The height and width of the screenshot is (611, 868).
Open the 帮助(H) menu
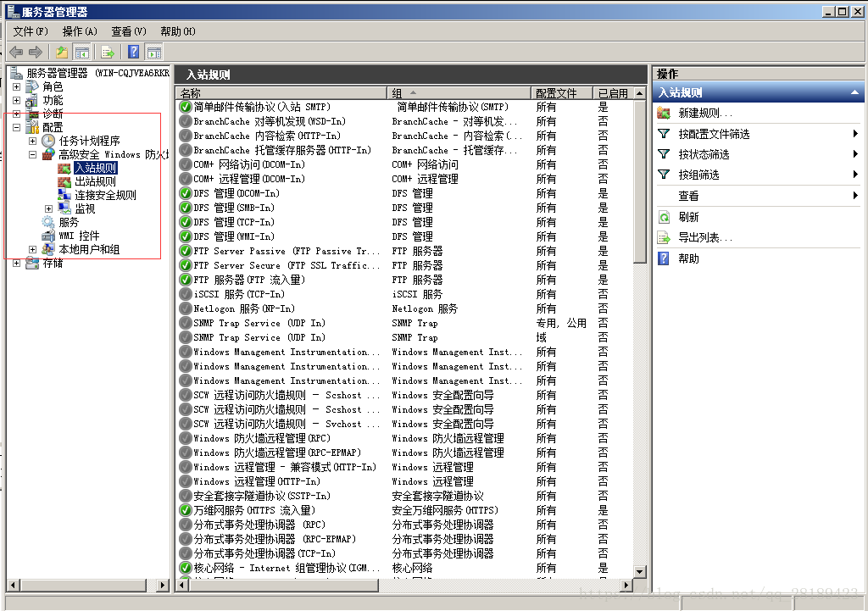(x=178, y=31)
